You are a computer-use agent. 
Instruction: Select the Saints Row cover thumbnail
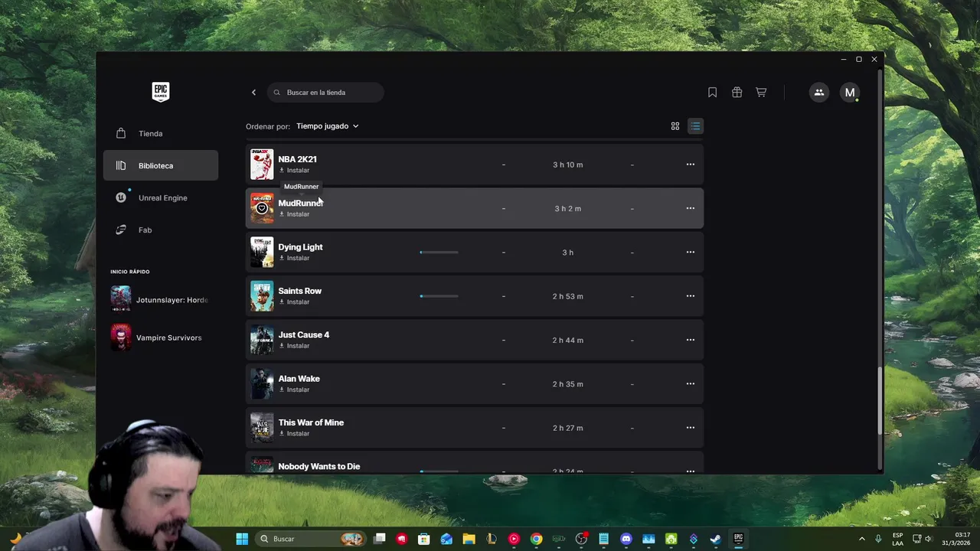tap(262, 296)
